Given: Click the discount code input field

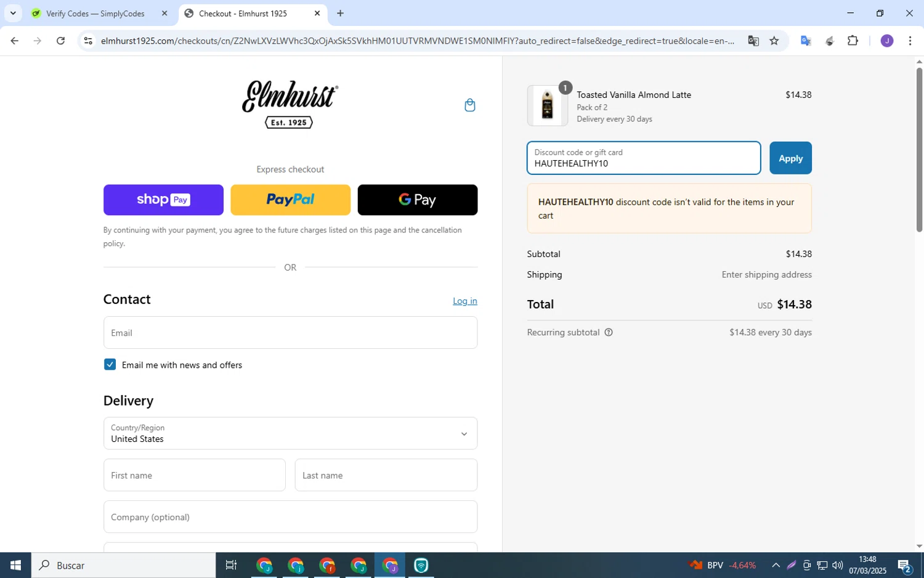Looking at the screenshot, I should pos(644,158).
